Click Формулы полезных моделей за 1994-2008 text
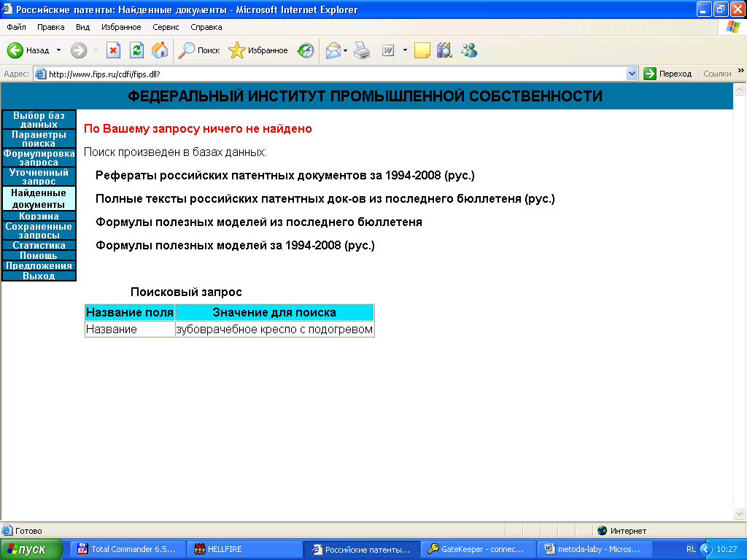747x560 pixels. tap(235, 245)
